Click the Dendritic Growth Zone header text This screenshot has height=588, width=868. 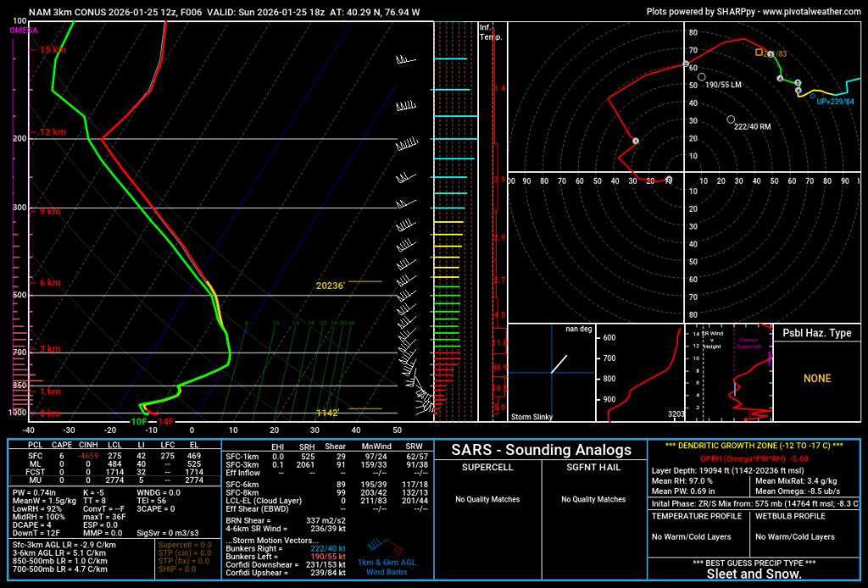[754, 446]
